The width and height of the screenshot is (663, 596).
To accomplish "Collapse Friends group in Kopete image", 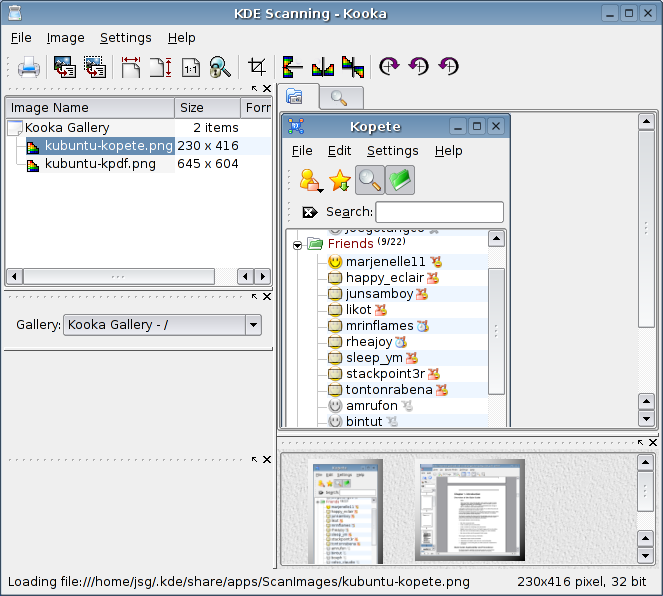I will 297,245.
